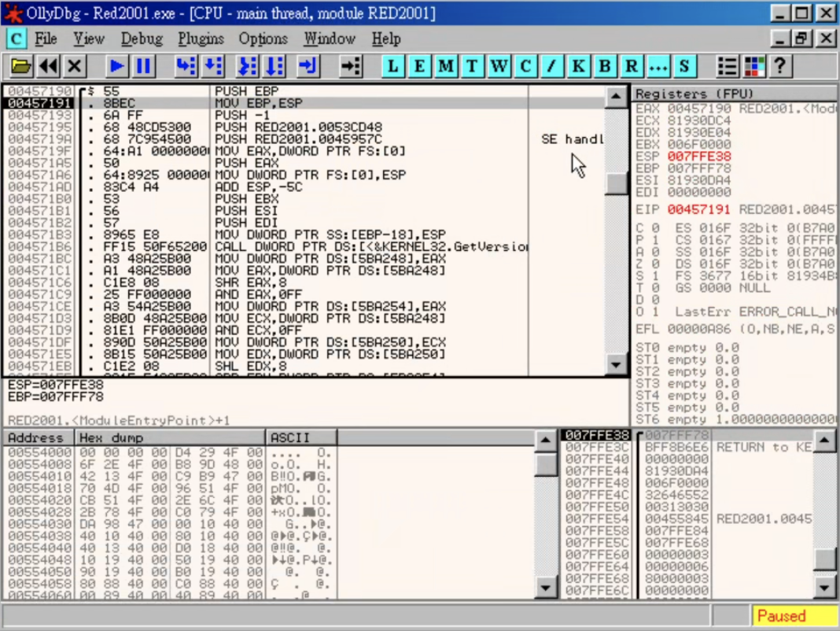Open appearance options colored grid icon
This screenshot has width=840, height=631.
754,66
